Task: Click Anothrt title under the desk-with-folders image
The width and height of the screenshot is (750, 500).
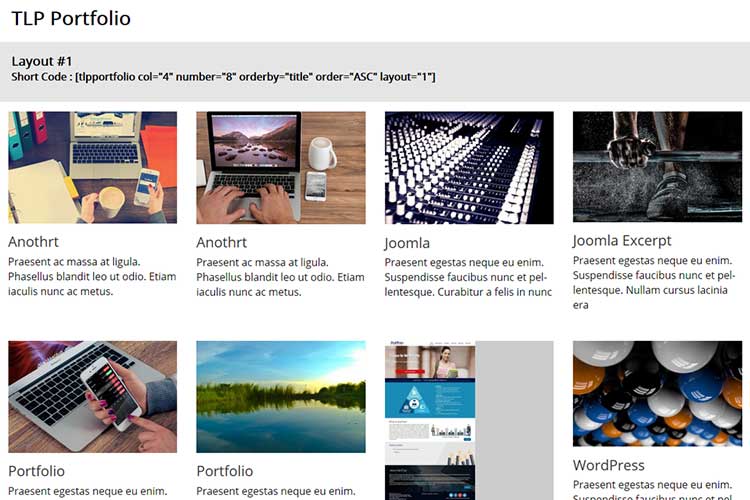Action: tap(35, 243)
